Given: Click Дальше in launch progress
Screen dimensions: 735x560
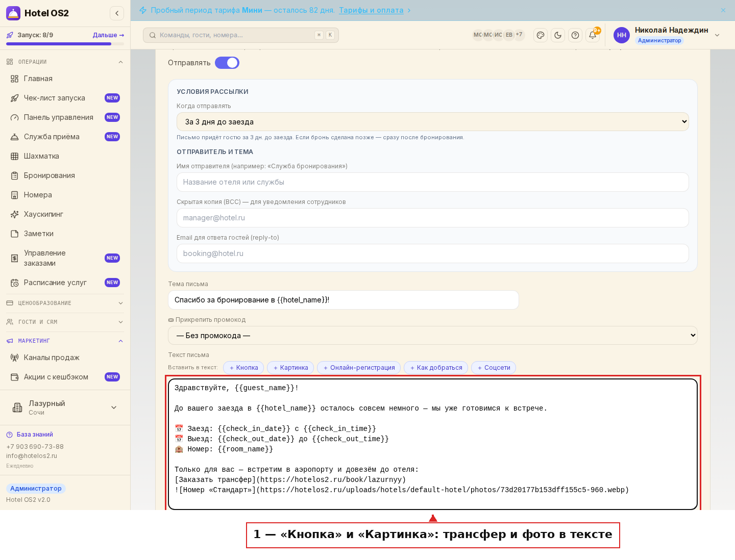Looking at the screenshot, I should (x=108, y=35).
